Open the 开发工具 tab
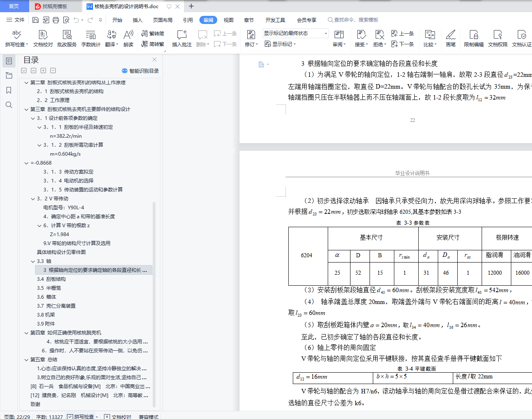Screen dimensions: 532x419 [x=275, y=20]
